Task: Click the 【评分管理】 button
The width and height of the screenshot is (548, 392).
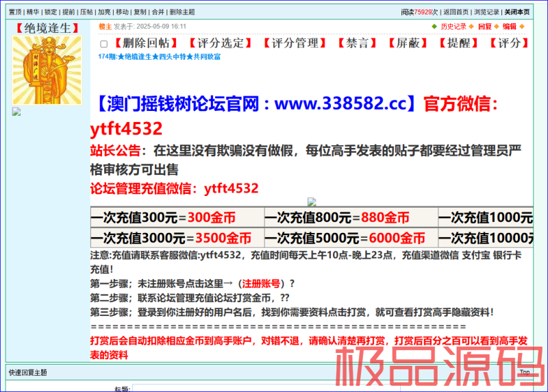Action: click(295, 43)
